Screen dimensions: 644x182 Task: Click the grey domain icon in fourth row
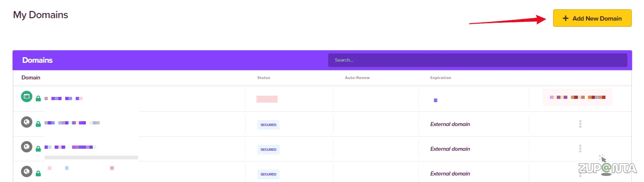27,171
